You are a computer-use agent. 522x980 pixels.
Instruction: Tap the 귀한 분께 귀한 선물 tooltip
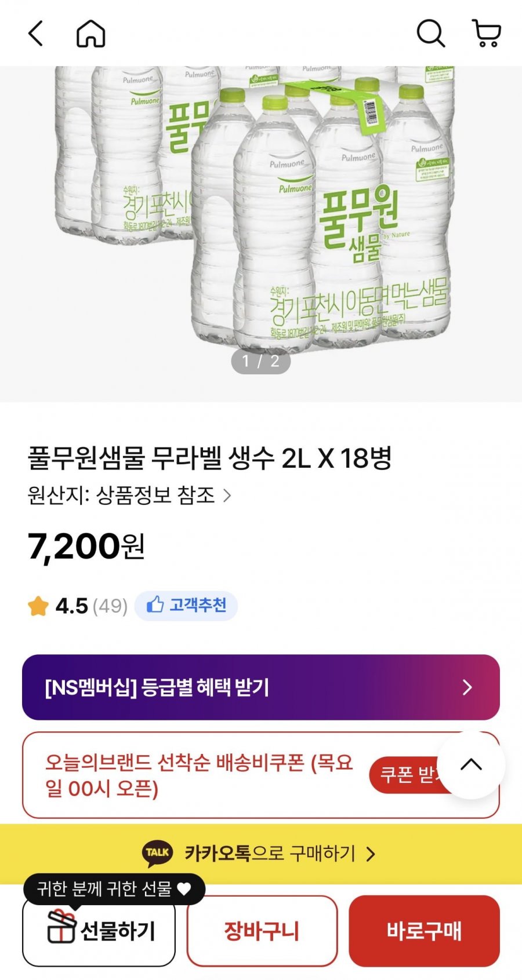(114, 888)
